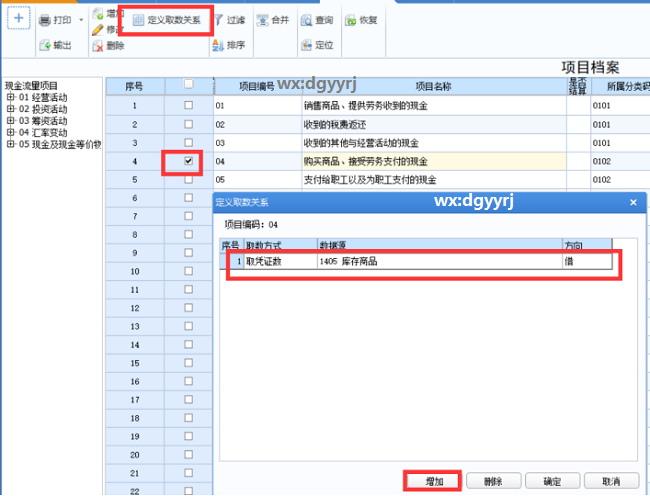Click the 增加 button in the dialog
Image resolution: width=650 pixels, height=496 pixels.
point(433,481)
